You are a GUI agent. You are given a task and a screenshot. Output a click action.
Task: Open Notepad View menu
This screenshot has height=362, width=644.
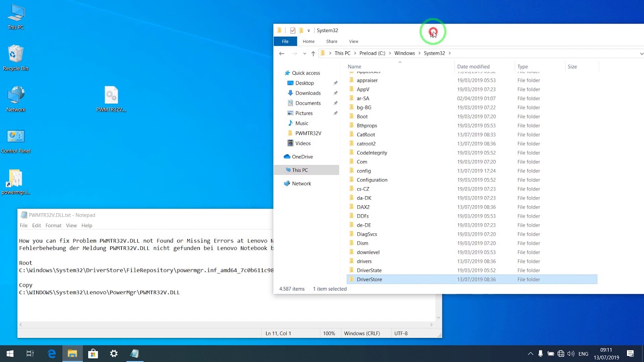(71, 226)
